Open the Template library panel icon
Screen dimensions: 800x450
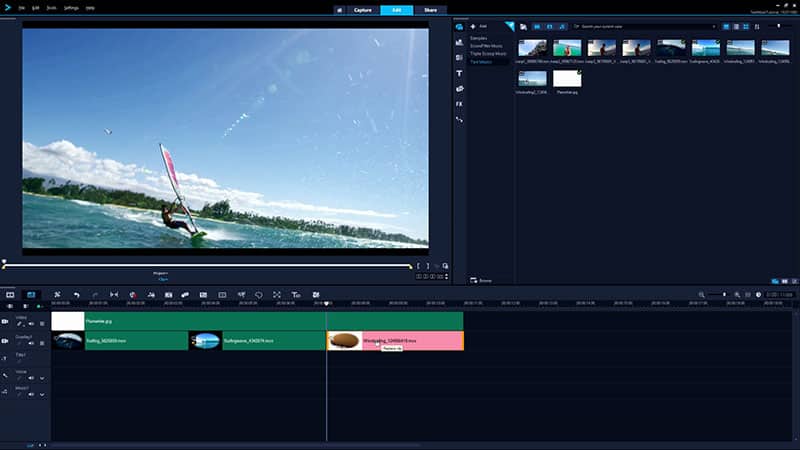[459, 58]
